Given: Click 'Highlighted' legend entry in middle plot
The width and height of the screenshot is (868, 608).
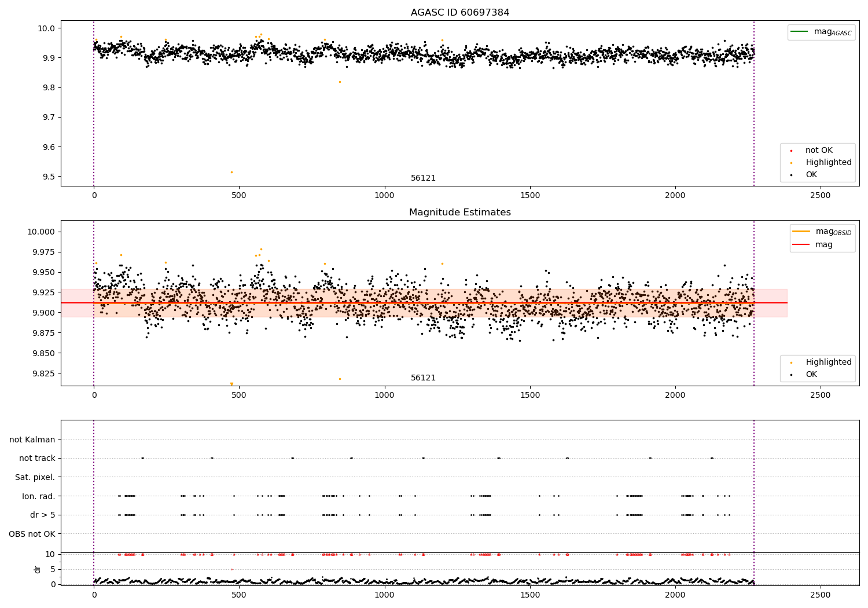Looking at the screenshot, I should pyautogui.click(x=821, y=362).
